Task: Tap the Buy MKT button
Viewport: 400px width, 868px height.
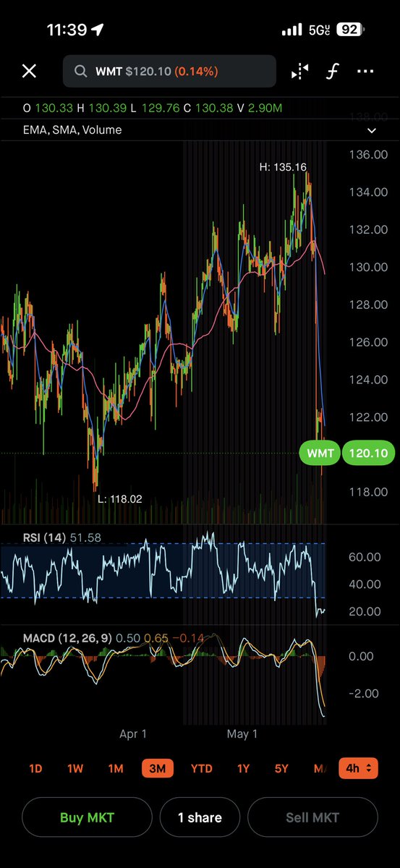Action: pyautogui.click(x=87, y=817)
